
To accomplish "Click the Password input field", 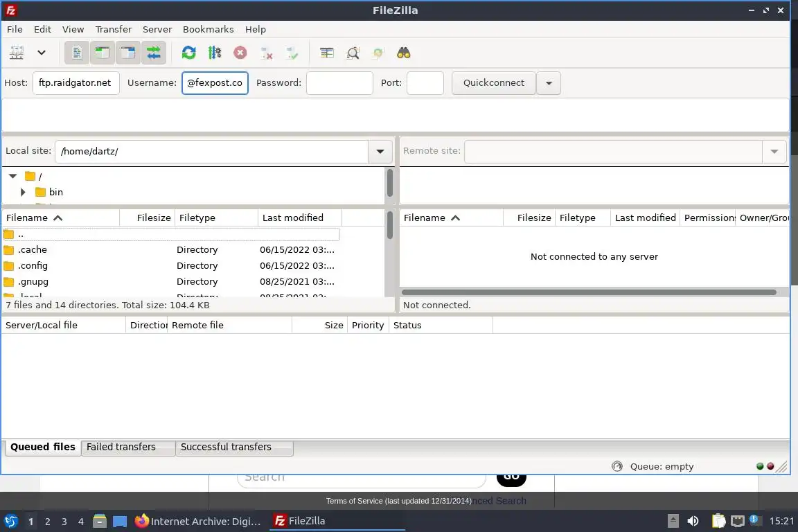I will [x=339, y=83].
